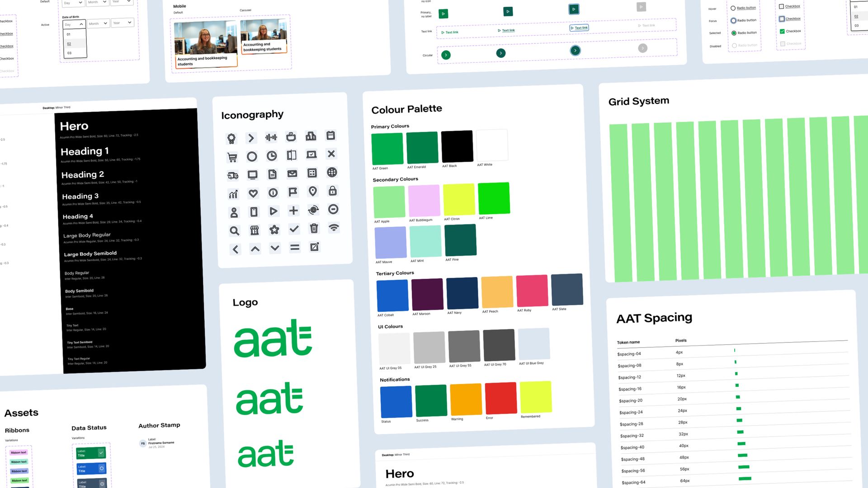This screenshot has width=868, height=488.
Task: Open the Month dropdown in the Active row
Action: (98, 23)
